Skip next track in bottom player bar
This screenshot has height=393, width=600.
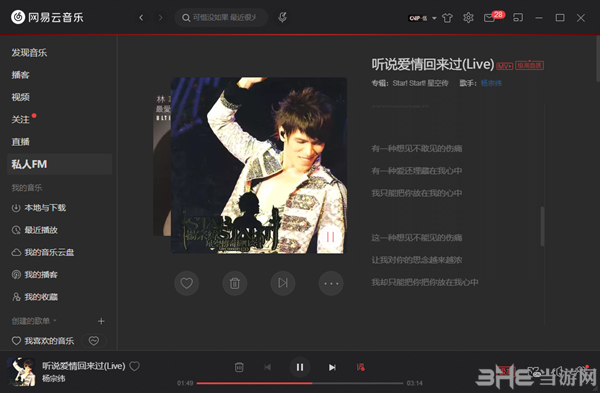point(332,367)
